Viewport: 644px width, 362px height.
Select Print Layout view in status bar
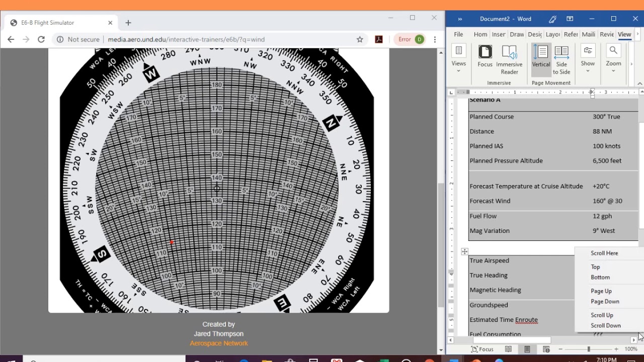point(527,349)
